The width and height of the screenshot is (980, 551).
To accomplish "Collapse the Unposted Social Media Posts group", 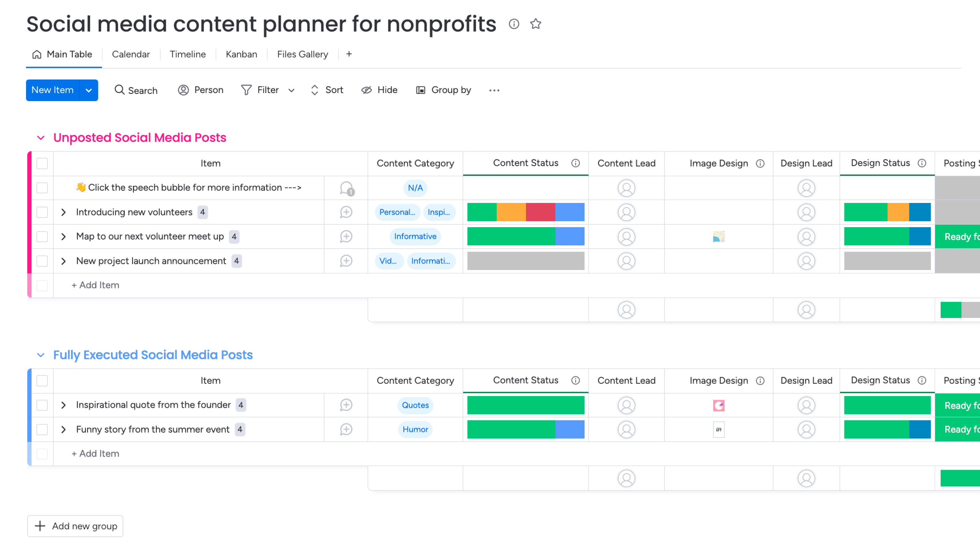I will [x=41, y=138].
